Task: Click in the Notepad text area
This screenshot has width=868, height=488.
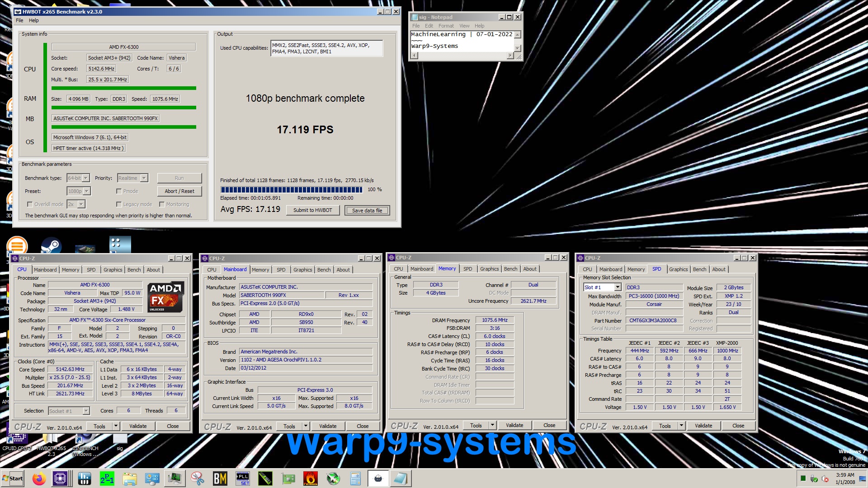Action: pos(462,41)
